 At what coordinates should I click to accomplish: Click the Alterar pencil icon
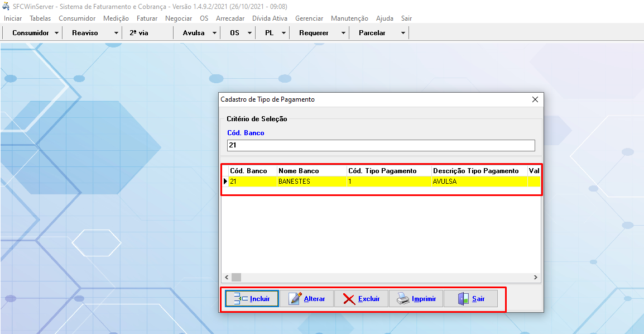pos(295,299)
